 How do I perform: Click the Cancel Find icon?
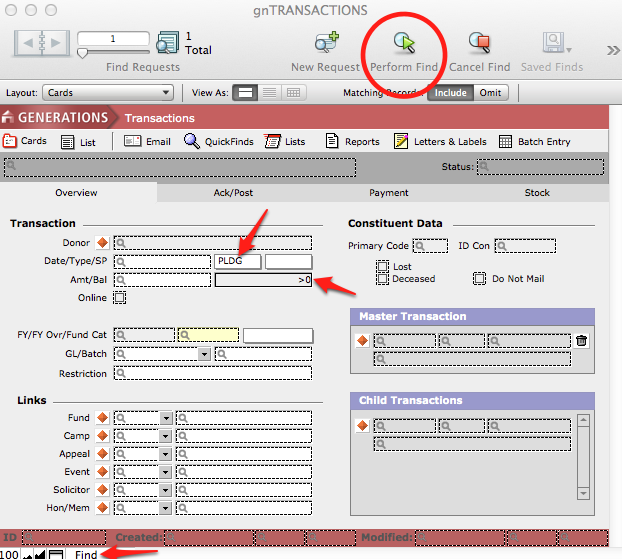click(x=479, y=43)
